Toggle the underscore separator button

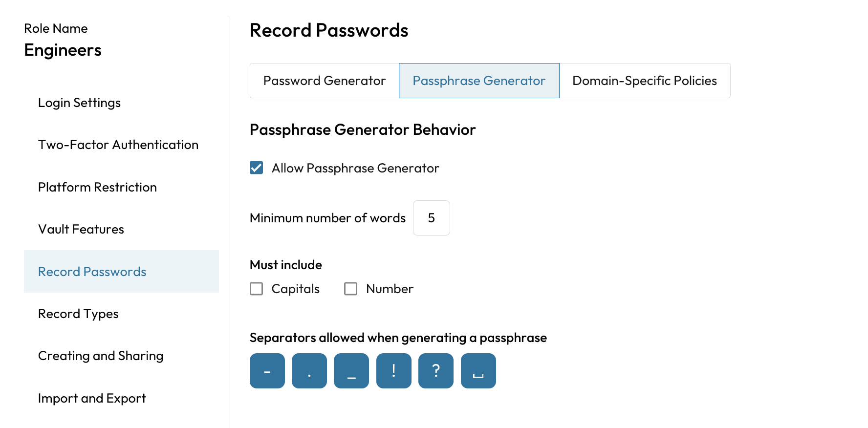tap(351, 371)
